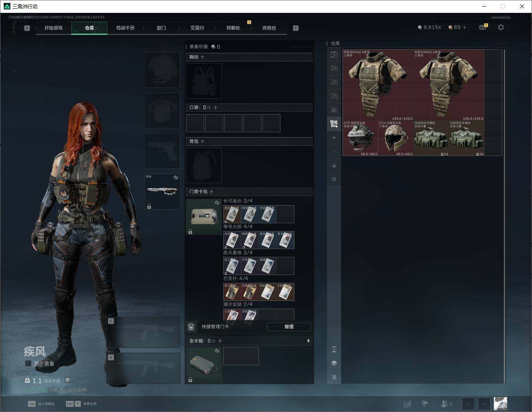
Task: Toggle the 显示装备 checkbox
Action: [x=28, y=363]
